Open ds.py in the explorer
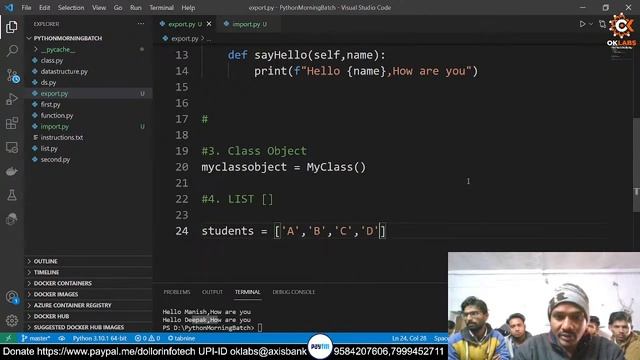Viewport: 640px width, 360px height. [x=48, y=82]
